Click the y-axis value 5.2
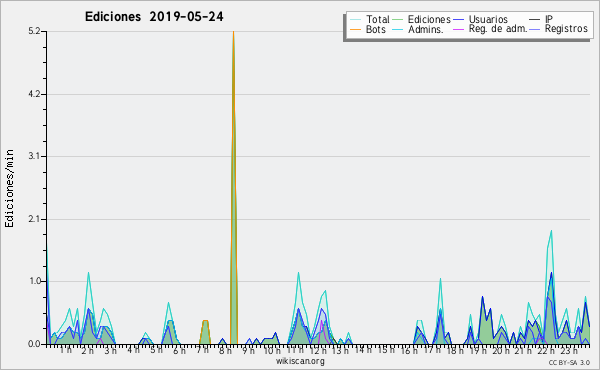Screen dimensions: 600x370 [34, 31]
